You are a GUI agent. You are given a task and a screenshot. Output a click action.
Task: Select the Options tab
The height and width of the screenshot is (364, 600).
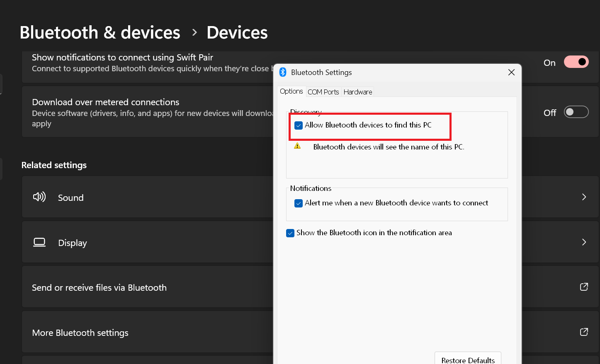pos(291,91)
